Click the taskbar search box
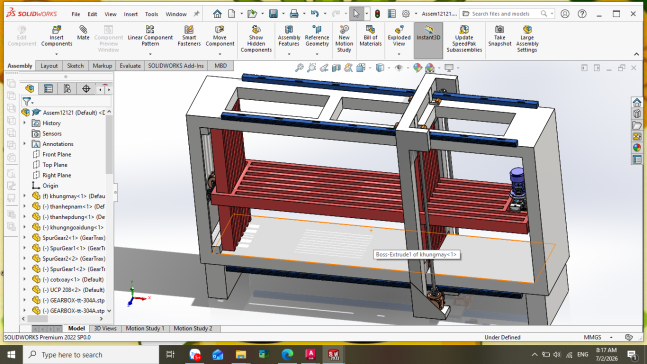Screen dimensions: 647x364 click(x=91, y=355)
